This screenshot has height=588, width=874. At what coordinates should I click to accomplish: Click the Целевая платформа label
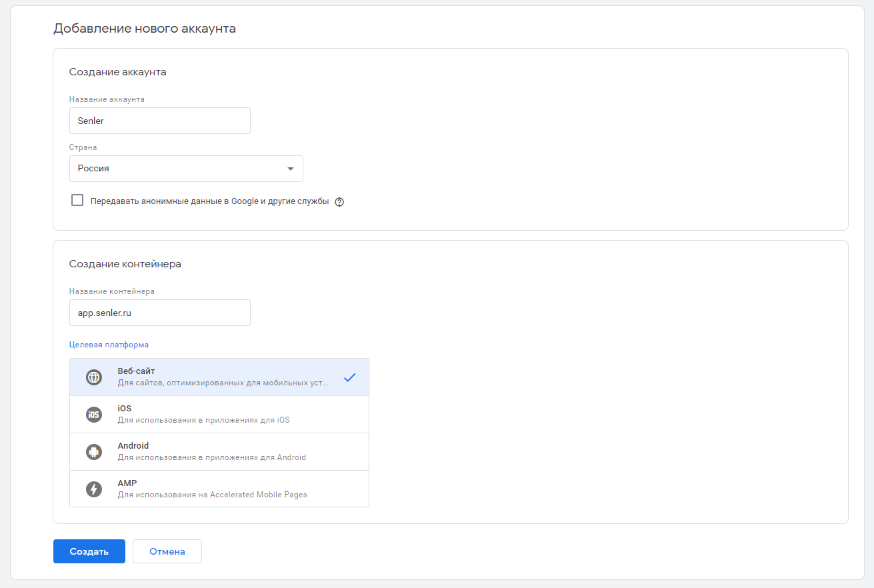click(109, 345)
